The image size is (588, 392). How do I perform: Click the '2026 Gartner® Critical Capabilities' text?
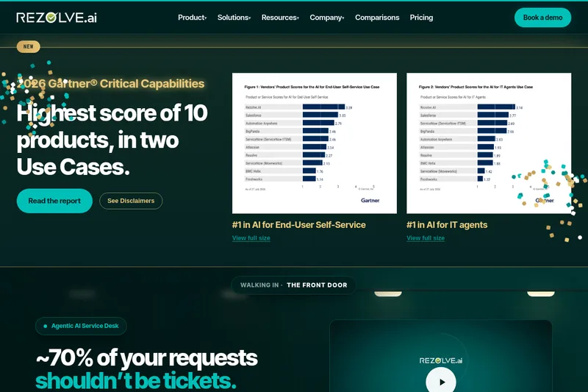(x=111, y=83)
